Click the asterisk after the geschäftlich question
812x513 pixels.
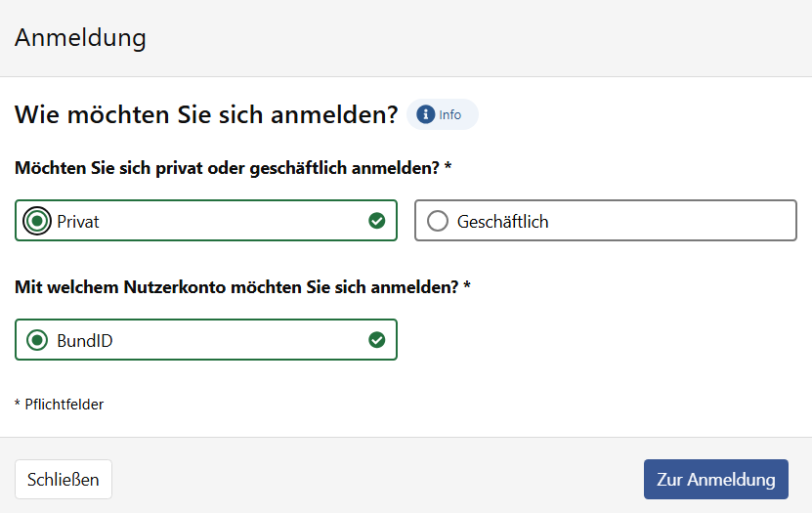click(x=448, y=167)
